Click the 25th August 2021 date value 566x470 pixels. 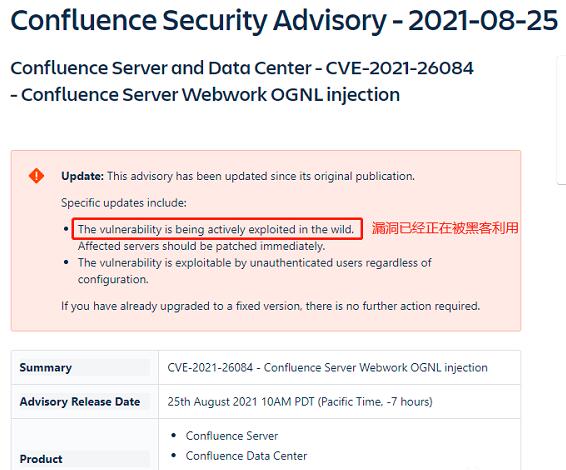pos(300,402)
